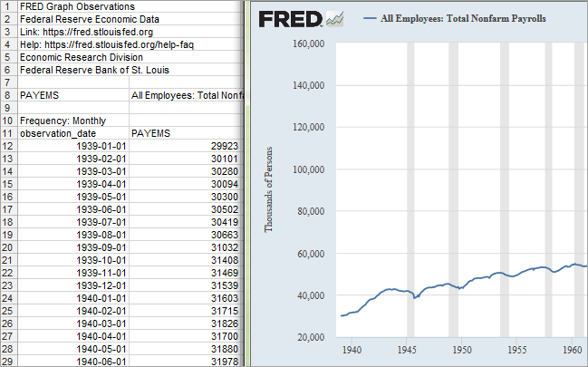The width and height of the screenshot is (588, 367).
Task: Select the date cell 1939-04-01
Action: click(73, 184)
